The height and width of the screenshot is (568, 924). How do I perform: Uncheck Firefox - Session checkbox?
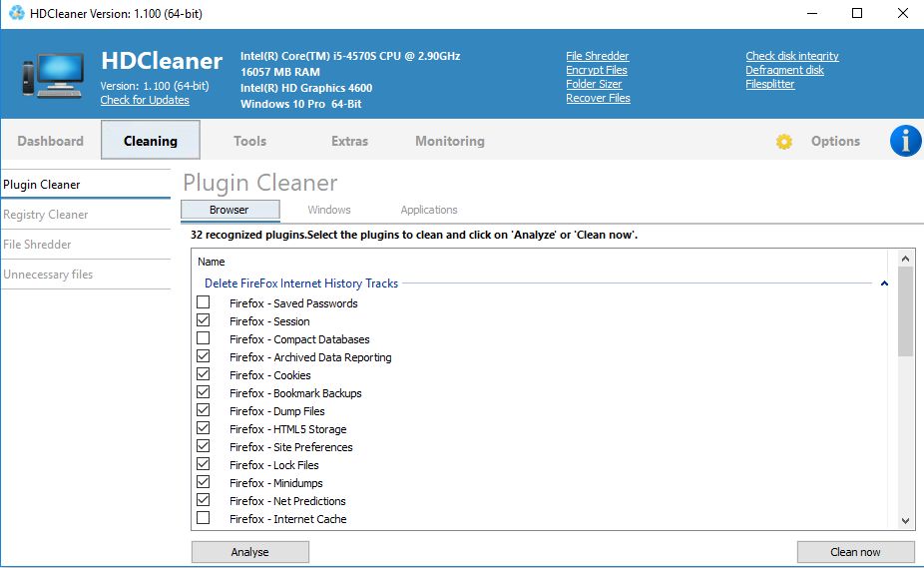click(204, 320)
